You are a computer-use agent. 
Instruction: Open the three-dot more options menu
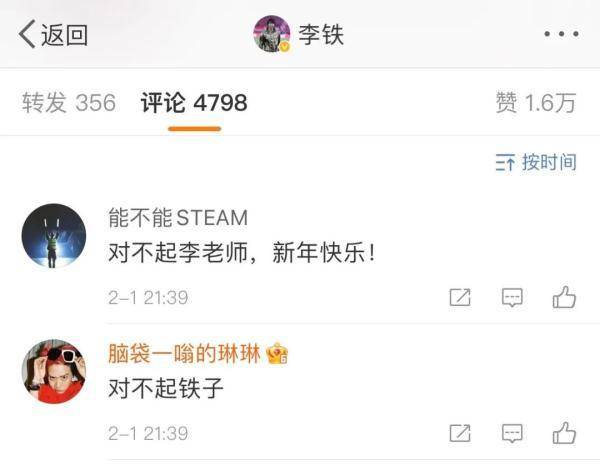click(x=561, y=34)
